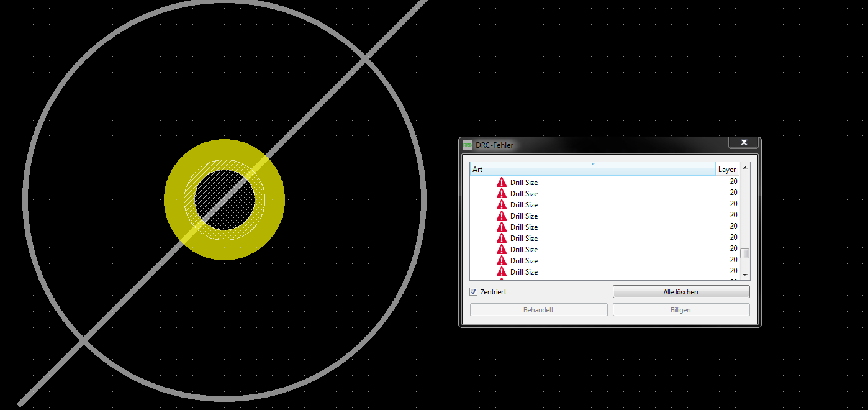The height and width of the screenshot is (410, 868).
Task: Click the DRC-Fehler title bar text
Action: [x=495, y=145]
